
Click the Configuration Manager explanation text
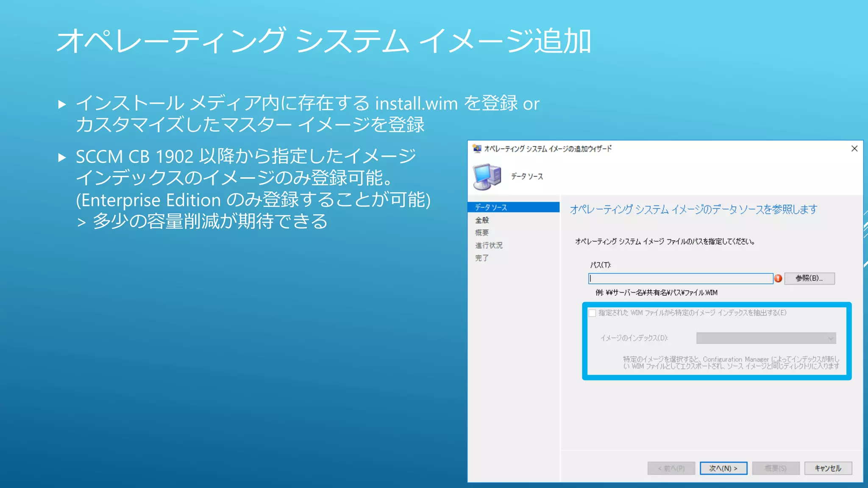coord(731,363)
